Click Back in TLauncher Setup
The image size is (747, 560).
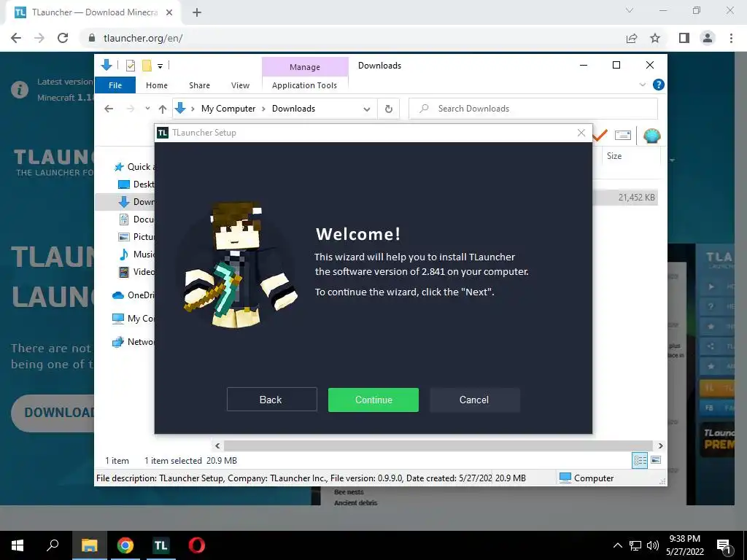(271, 400)
